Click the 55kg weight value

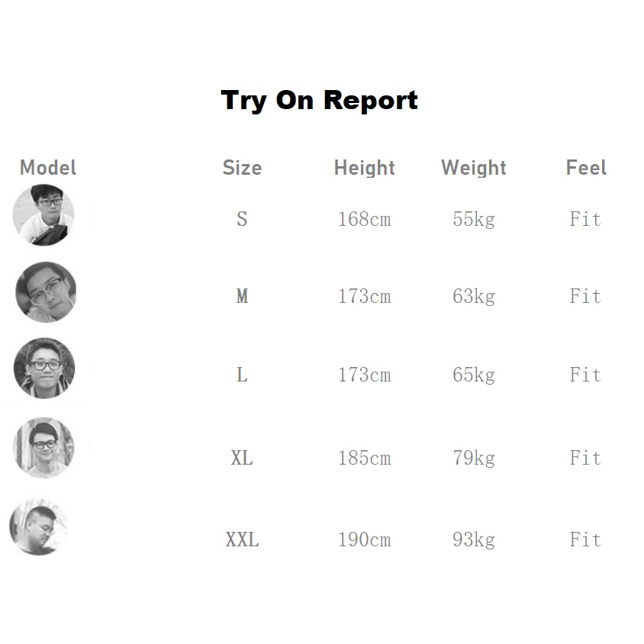point(473,220)
